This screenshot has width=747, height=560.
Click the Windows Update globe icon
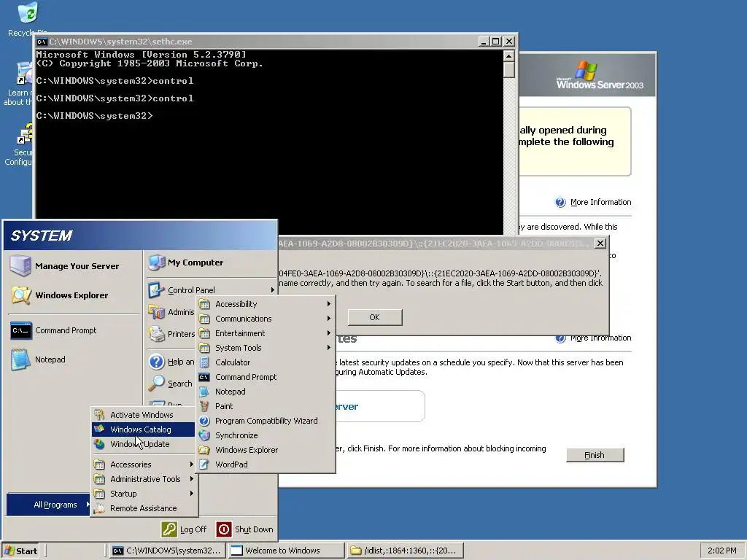99,444
